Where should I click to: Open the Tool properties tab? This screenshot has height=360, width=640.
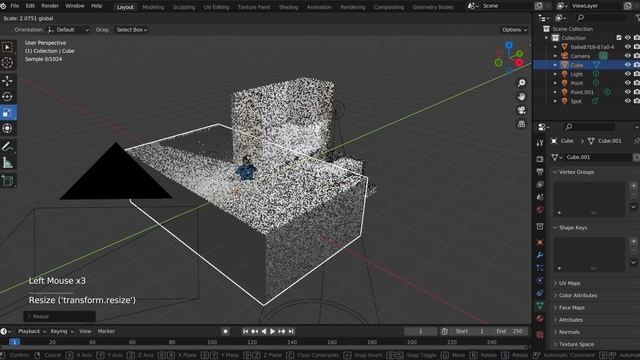coord(540,143)
